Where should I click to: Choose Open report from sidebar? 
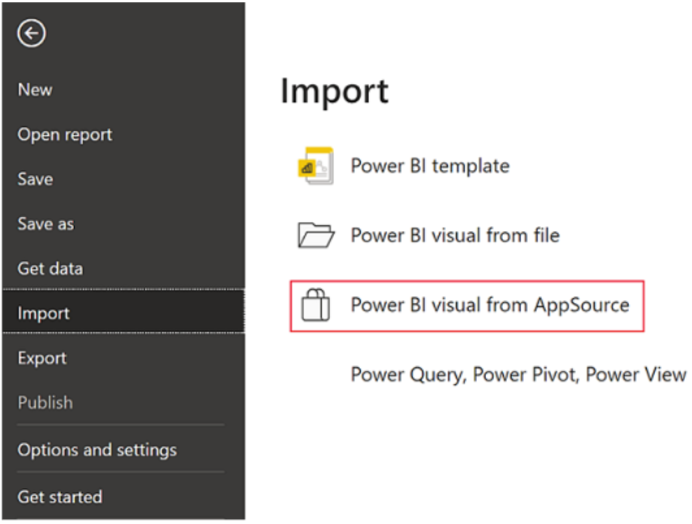tap(65, 135)
